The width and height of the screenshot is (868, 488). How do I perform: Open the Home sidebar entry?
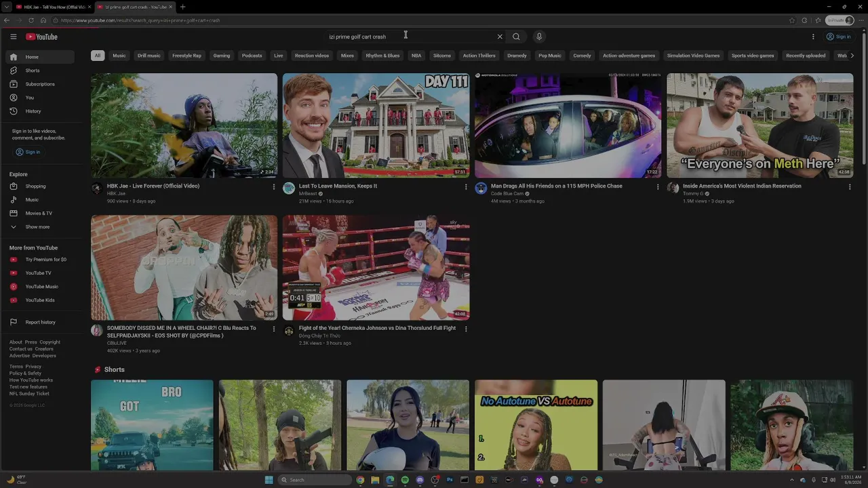tap(40, 57)
